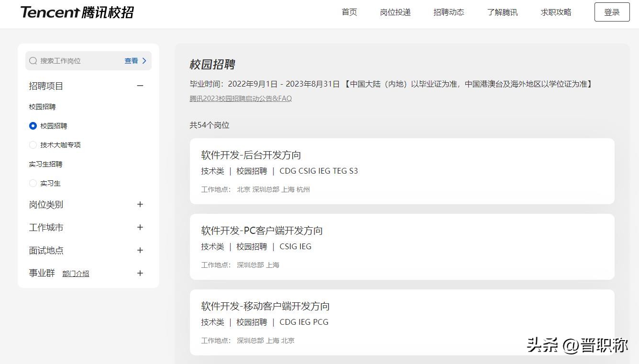Go to 首页 in top navigation

coord(349,12)
